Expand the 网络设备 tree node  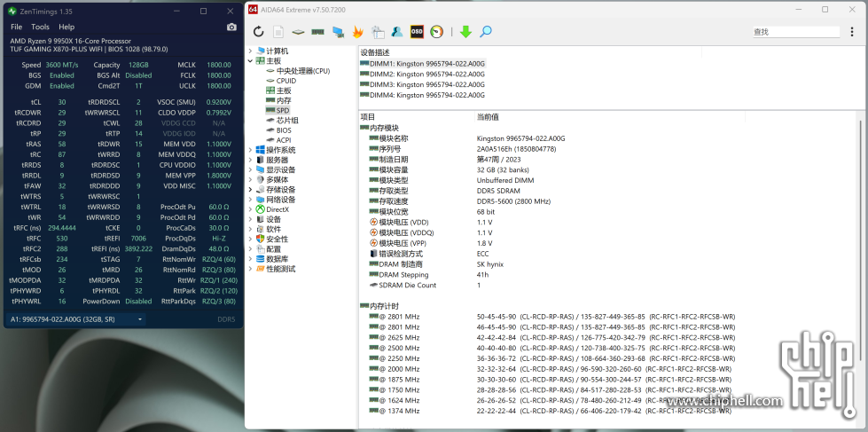pos(251,200)
